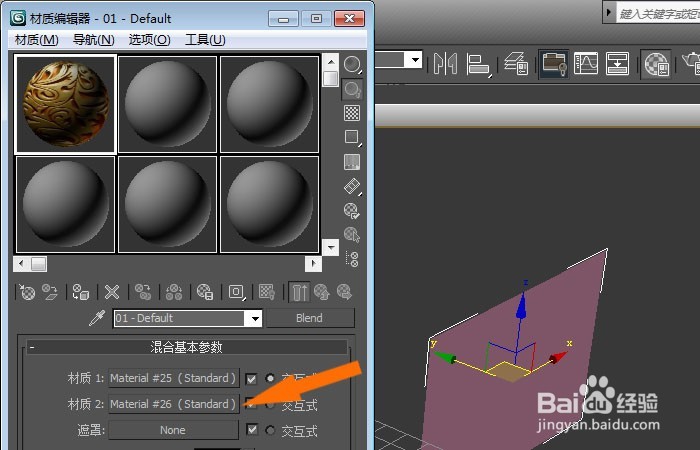Image resolution: width=700 pixels, height=450 pixels.
Task: Select the 材质 1 交互式 radio button
Action: tap(270, 379)
